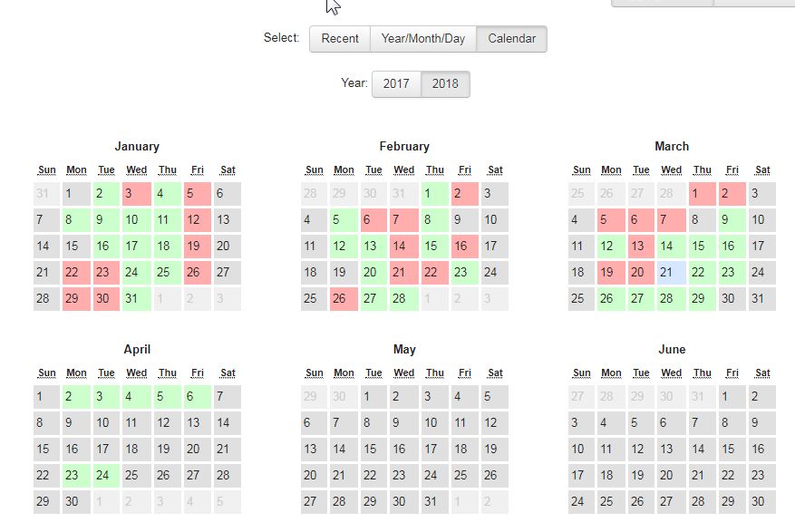
Task: Switch to the Recent selection tab
Action: click(x=340, y=38)
